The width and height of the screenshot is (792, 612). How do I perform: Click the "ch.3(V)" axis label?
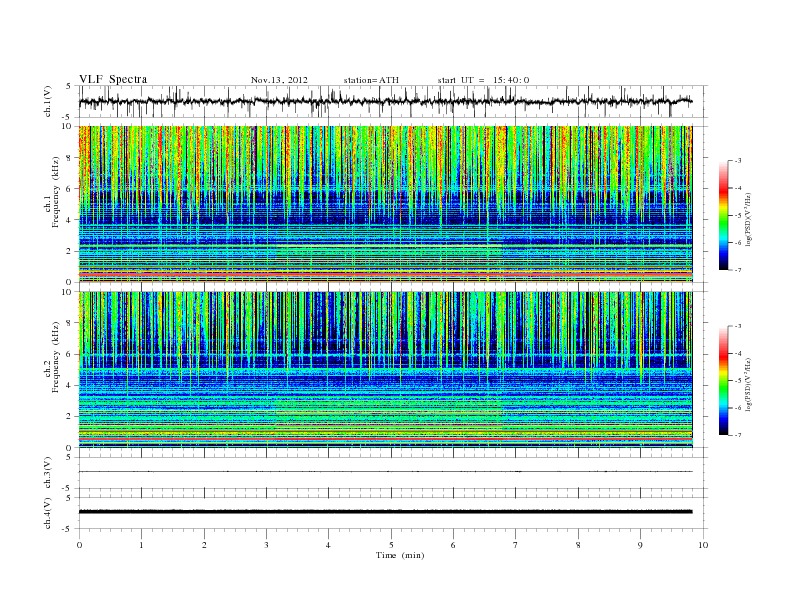(48, 473)
